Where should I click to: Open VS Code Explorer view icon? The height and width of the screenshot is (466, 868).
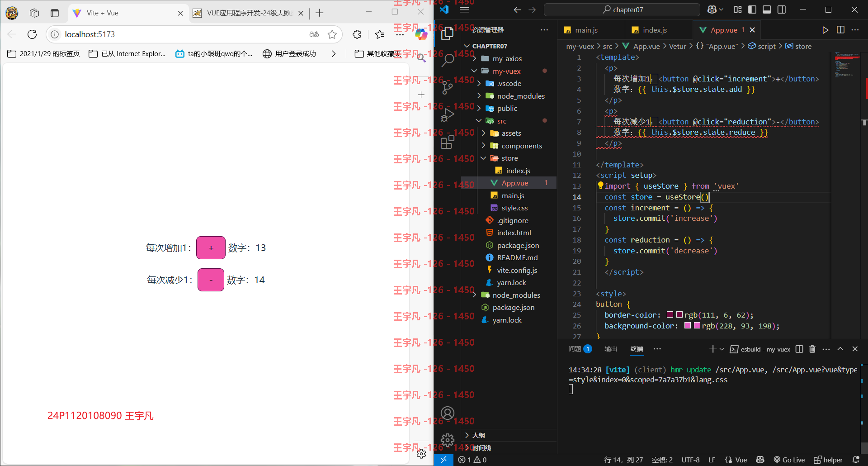(447, 33)
